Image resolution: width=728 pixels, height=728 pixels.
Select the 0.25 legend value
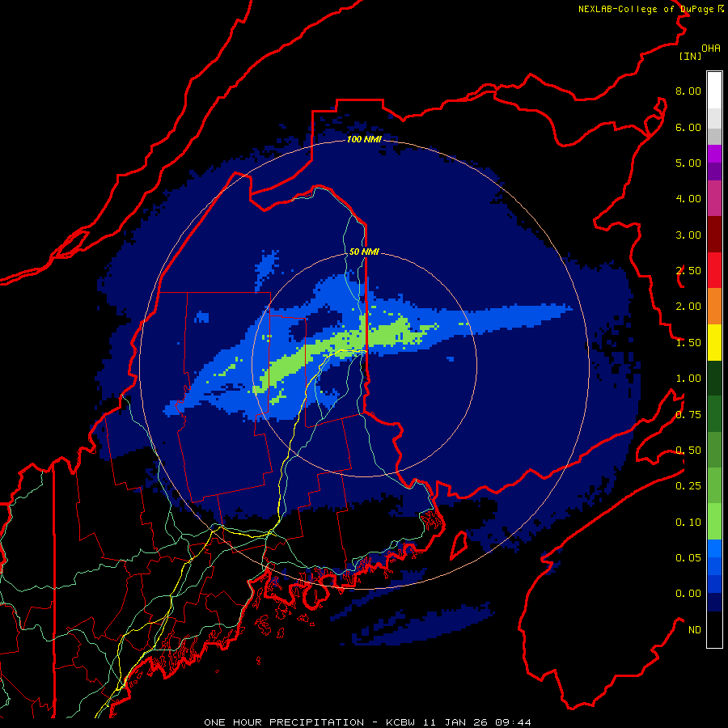click(688, 486)
